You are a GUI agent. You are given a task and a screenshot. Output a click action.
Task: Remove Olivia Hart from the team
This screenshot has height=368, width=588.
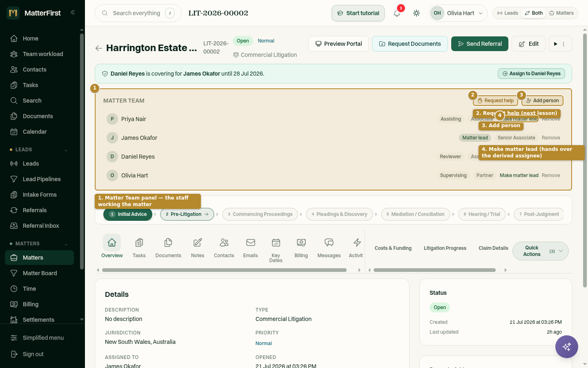(551, 175)
